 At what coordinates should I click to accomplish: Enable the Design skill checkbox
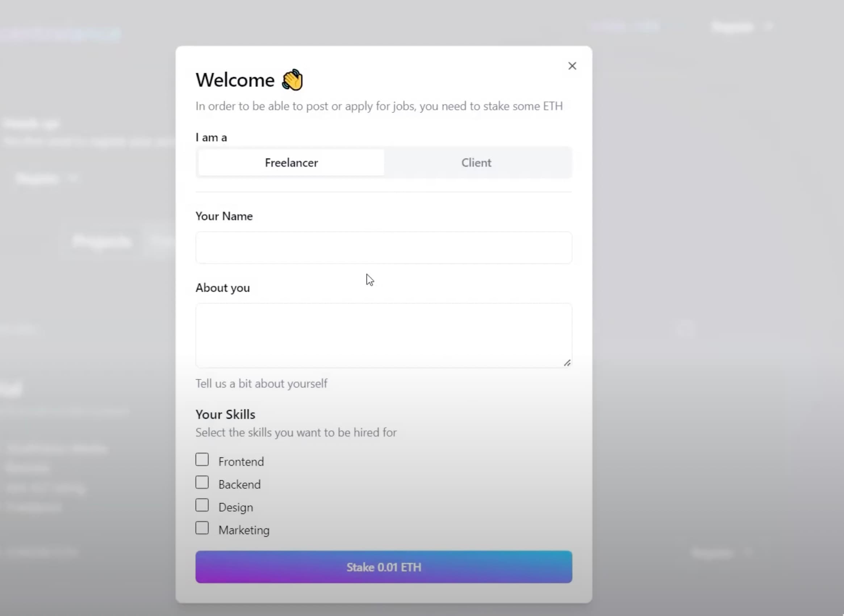202,505
